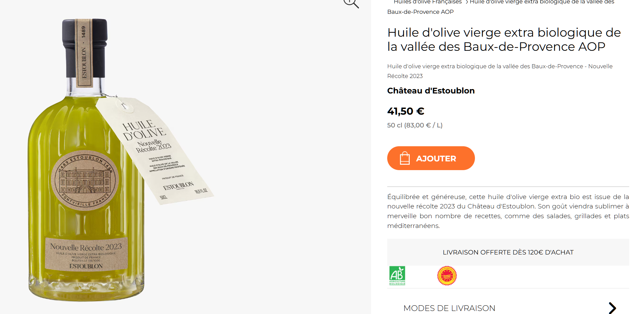Screen dimensions: 644x314
Task: Click the magnifier zoom icon above the image
Action: [351, 3]
